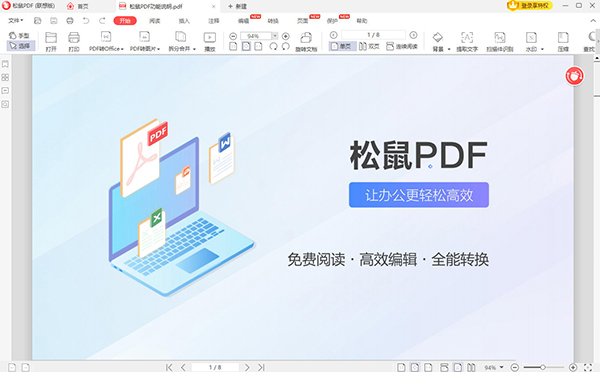Image resolution: width=600 pixels, height=372 pixels.
Task: Collapse the ribbon with up chevron
Action: pos(592,21)
